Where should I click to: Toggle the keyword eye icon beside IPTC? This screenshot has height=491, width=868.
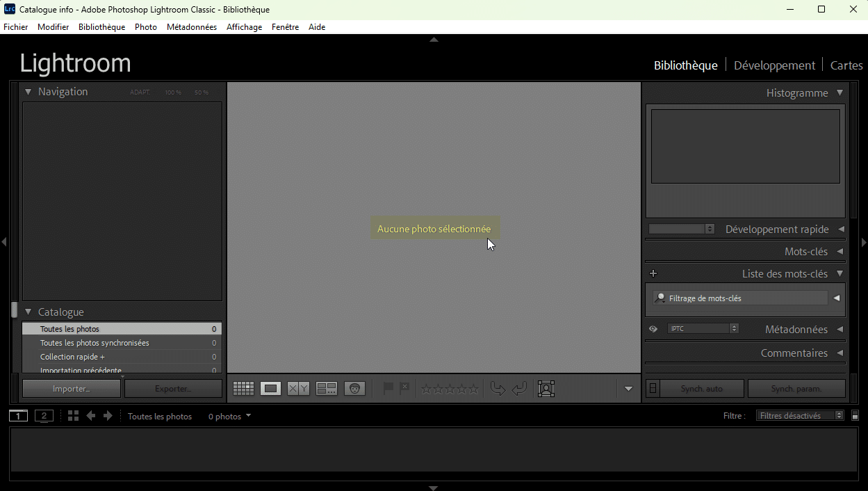[x=653, y=328]
